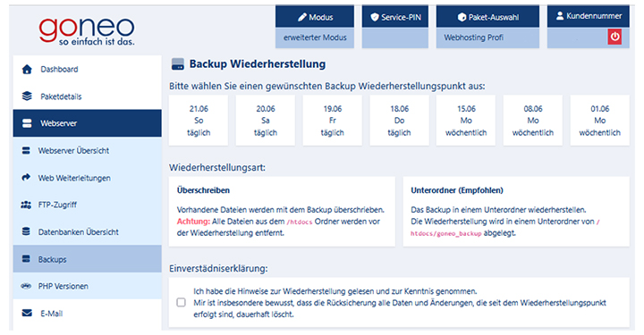Click the pencil icon beside Modus

(302, 17)
